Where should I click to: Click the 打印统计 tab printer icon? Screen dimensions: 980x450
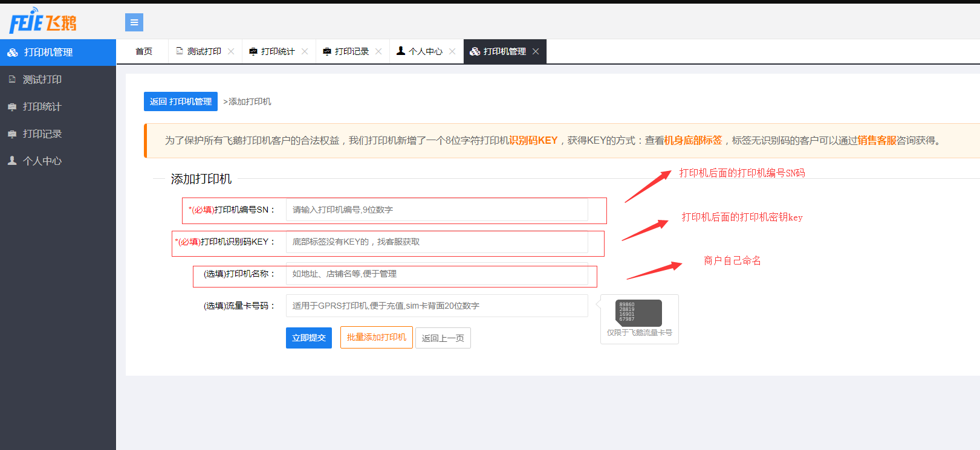click(x=253, y=51)
